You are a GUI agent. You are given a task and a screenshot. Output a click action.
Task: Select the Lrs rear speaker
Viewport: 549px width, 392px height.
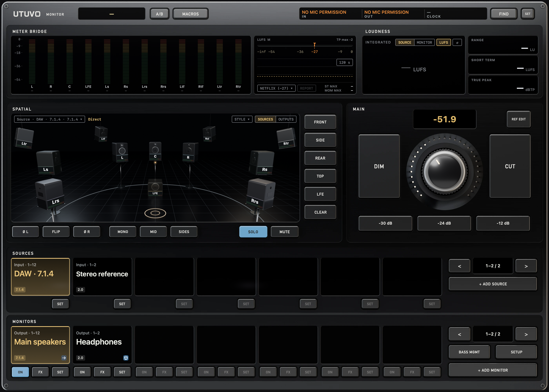[x=50, y=194]
